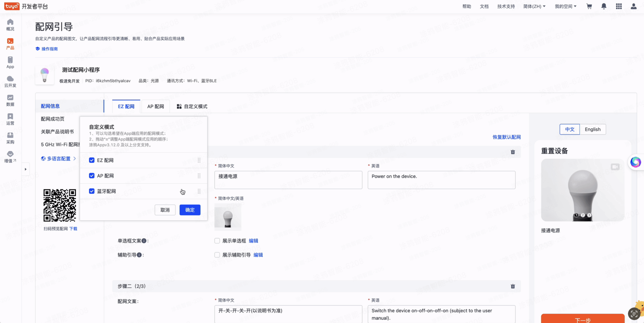644x323 pixels.
Task: Open the App sidebar icon
Action: click(x=10, y=62)
